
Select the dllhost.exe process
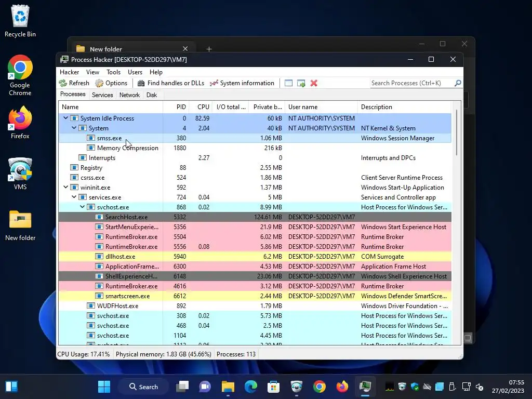[x=255, y=257]
